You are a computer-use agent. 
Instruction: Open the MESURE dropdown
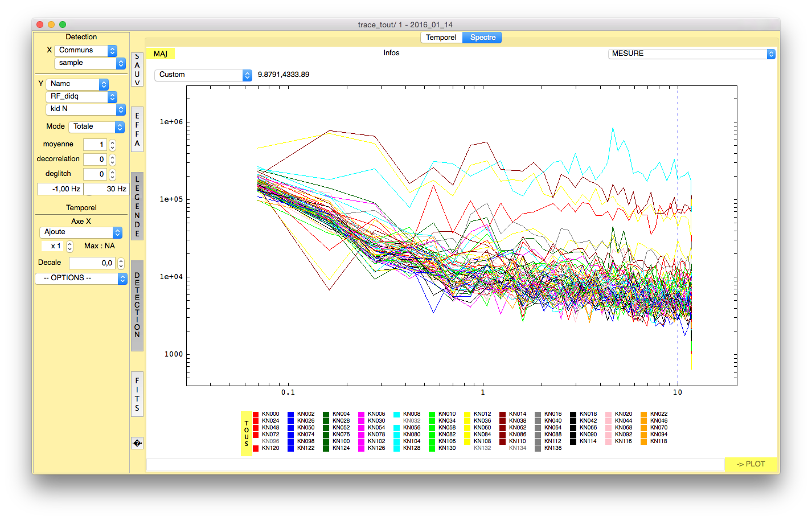[691, 54]
